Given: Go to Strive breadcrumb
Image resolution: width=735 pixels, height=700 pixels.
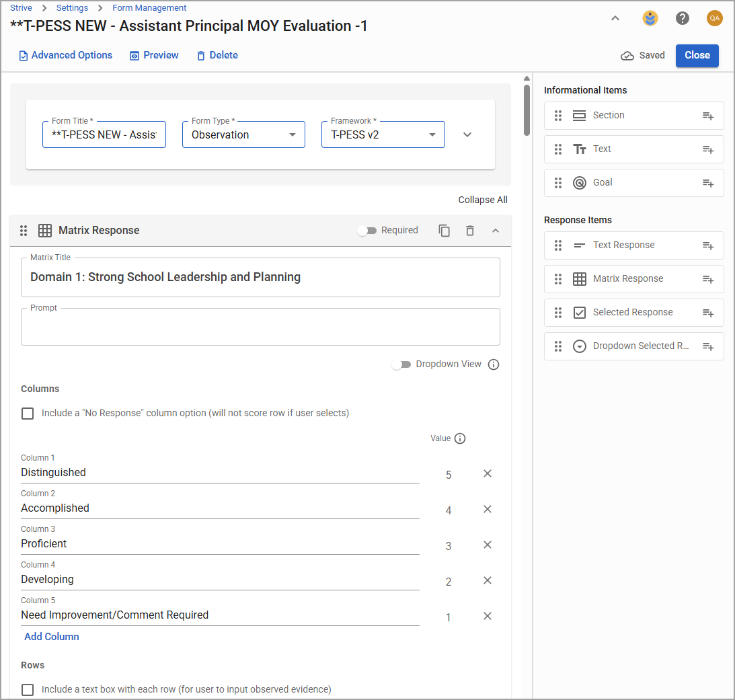Looking at the screenshot, I should coord(21,8).
